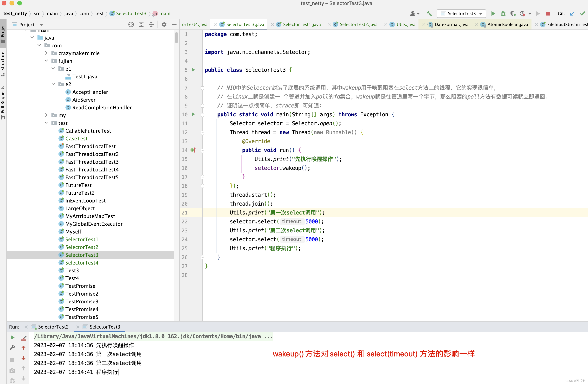588x384 pixels.
Task: Collapse the e2 package
Action: pos(53,84)
